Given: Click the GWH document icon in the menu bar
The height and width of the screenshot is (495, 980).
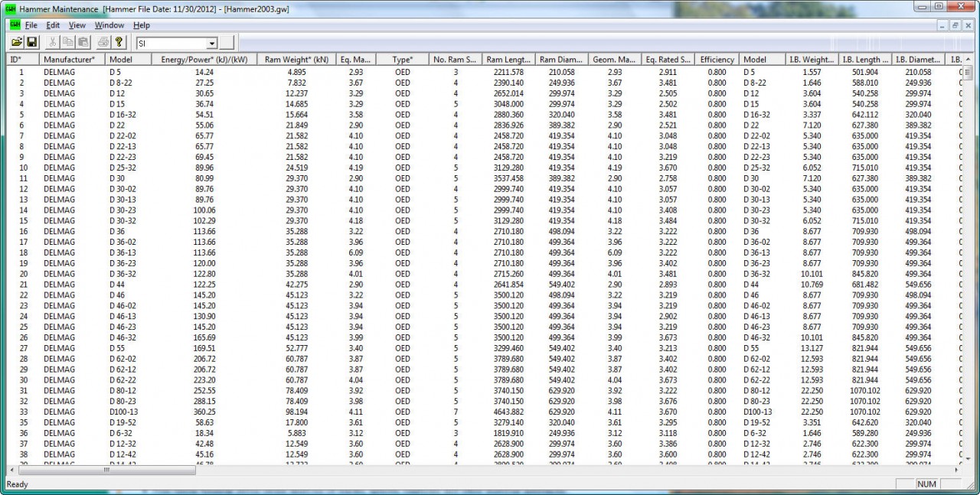Looking at the screenshot, I should [x=15, y=25].
